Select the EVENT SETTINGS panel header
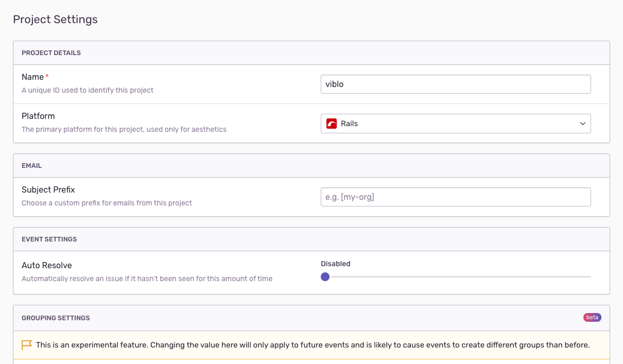623x364 pixels. point(49,239)
